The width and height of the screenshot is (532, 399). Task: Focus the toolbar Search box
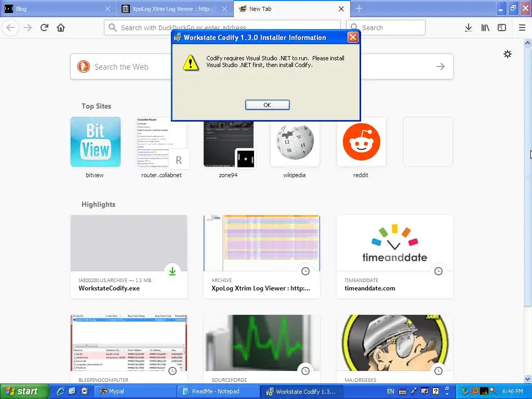[x=386, y=28]
